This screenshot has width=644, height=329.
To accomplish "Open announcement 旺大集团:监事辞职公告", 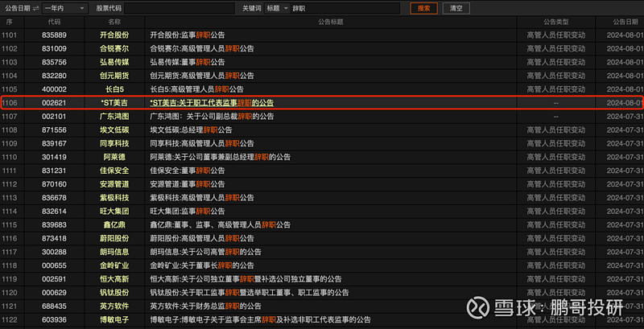I will (x=188, y=212).
